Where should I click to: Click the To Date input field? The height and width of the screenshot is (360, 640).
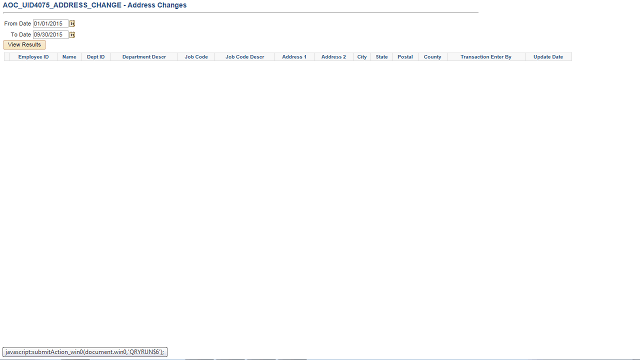click(51, 35)
